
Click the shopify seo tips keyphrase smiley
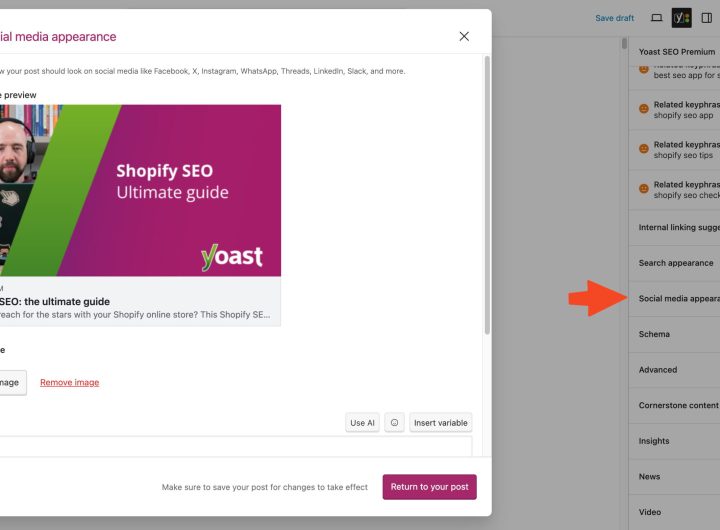tap(644, 149)
